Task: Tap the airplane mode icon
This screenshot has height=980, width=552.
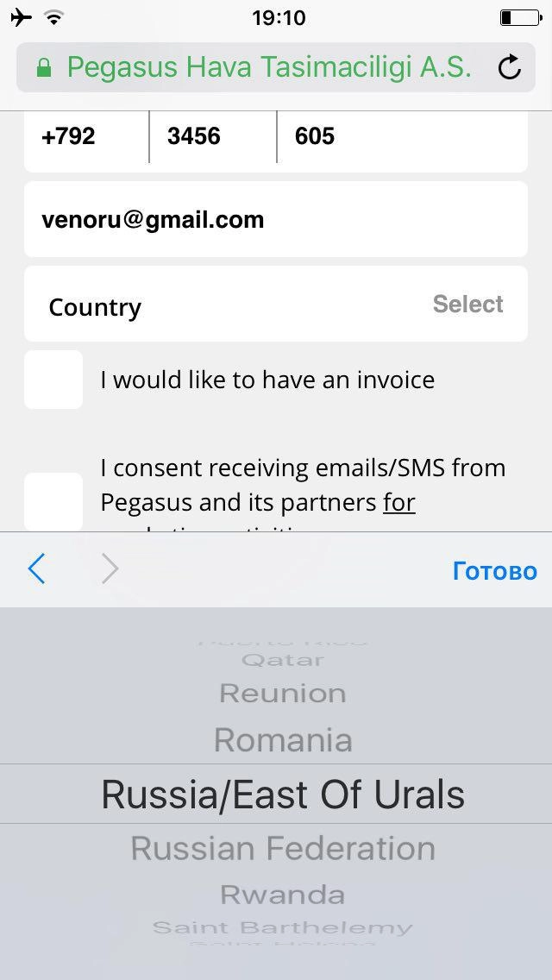Action: point(22,17)
